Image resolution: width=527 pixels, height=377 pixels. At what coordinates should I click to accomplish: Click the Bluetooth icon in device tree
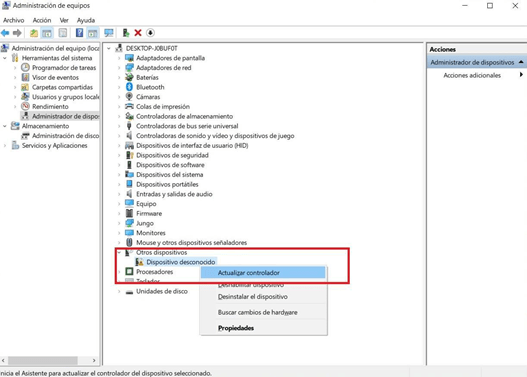coord(129,87)
